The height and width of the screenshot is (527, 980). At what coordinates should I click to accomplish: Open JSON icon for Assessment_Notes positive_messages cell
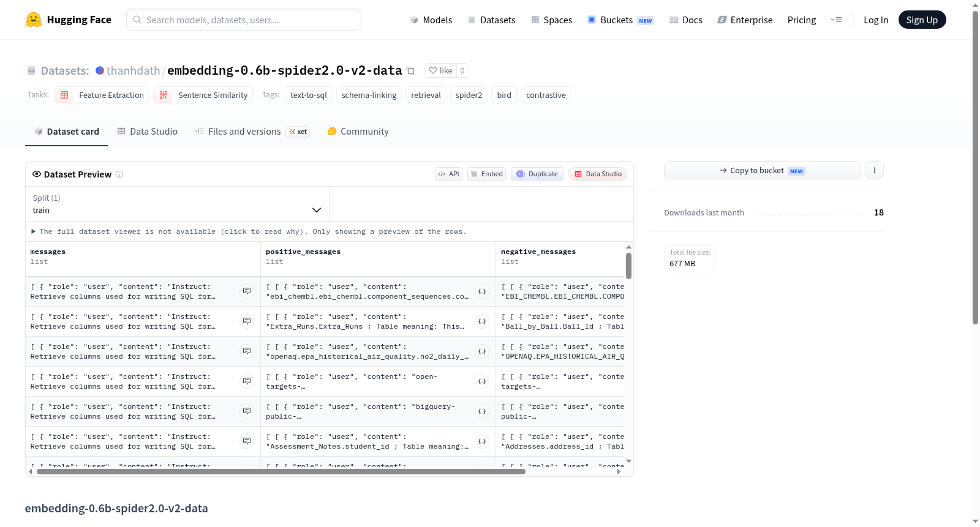(x=482, y=441)
